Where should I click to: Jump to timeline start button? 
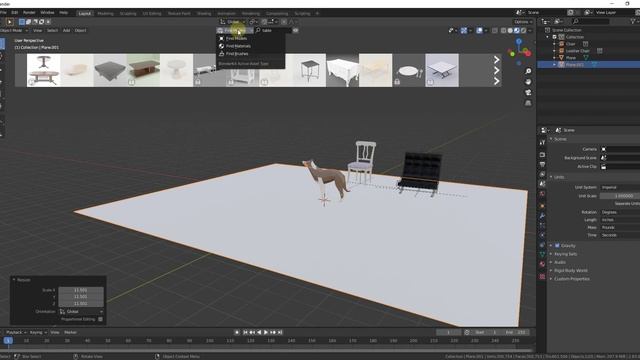pos(245,332)
